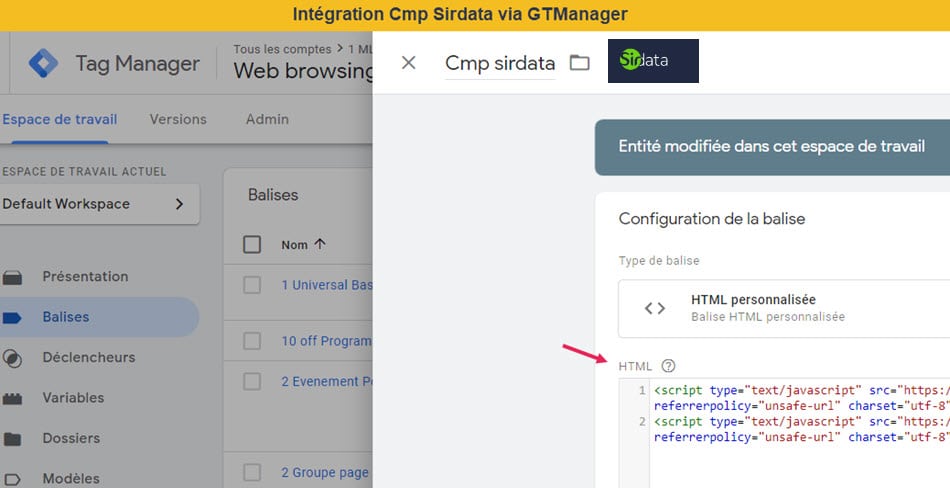This screenshot has height=488, width=950.
Task: Click the Tag Manager title text
Action: pyautogui.click(x=138, y=63)
